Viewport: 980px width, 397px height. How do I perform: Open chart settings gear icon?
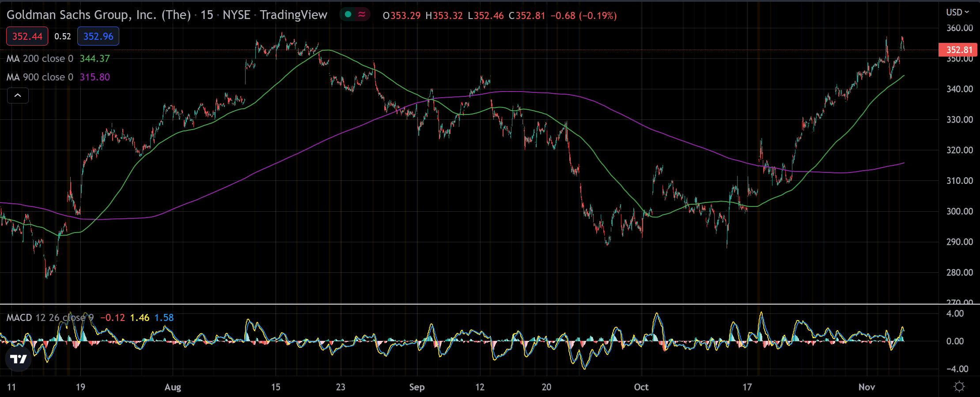[x=959, y=387]
